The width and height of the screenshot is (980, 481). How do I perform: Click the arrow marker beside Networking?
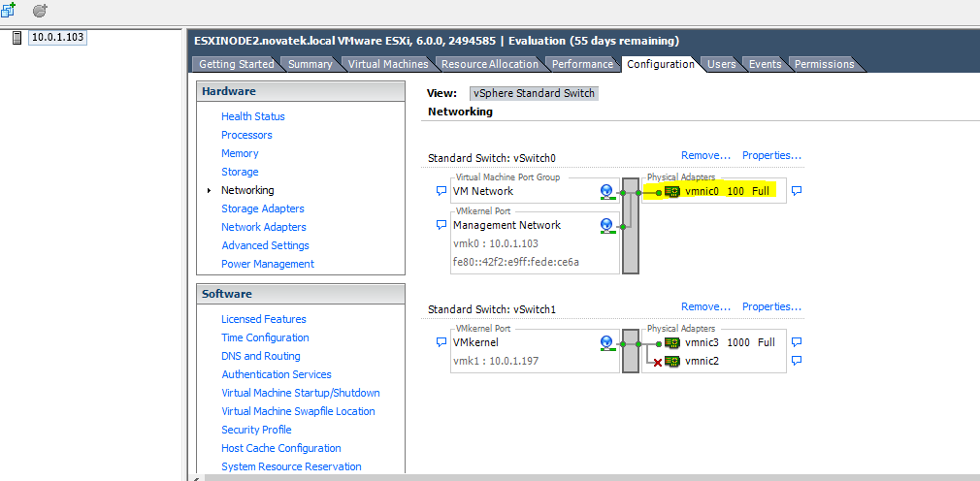[x=209, y=190]
